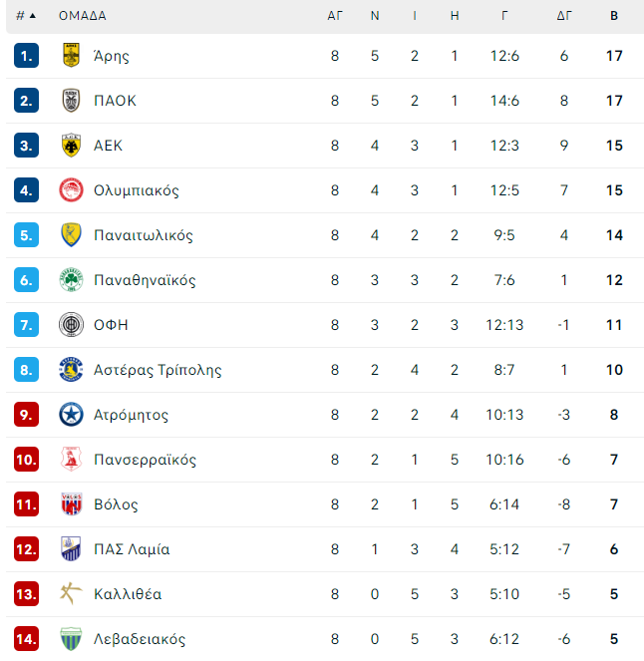Viewport: 644px width, 661px height.
Task: Sort by the ΟΜΑΔΑ column header
Action: coord(82,16)
